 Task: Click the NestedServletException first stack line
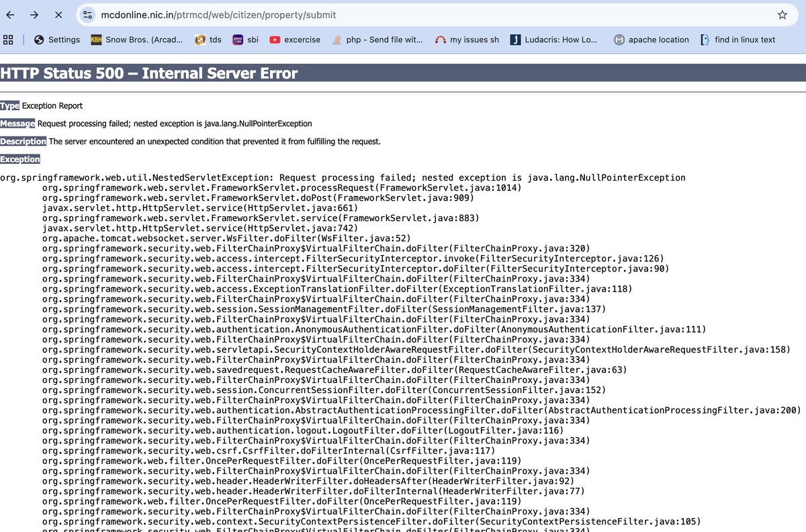(343, 178)
